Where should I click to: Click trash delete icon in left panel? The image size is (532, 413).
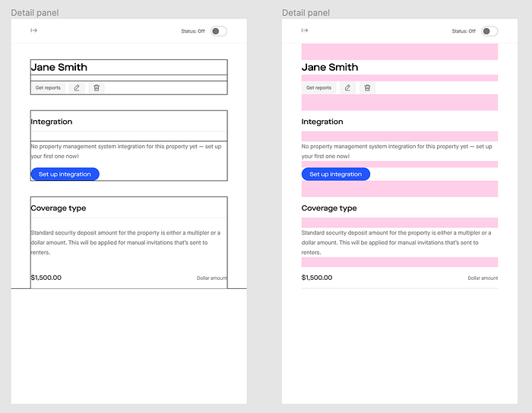coord(97,87)
